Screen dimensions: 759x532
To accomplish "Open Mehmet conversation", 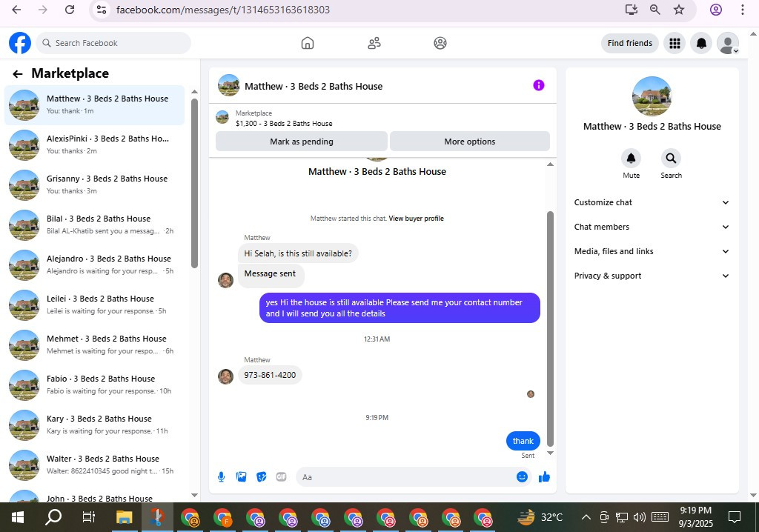I will click(94, 345).
